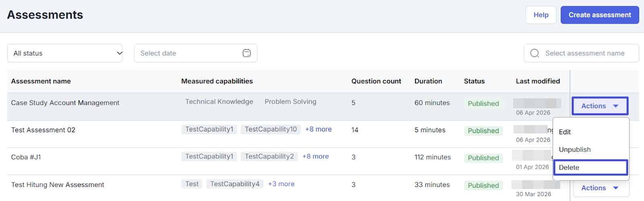Click Published status badge for Coba #J1
Viewport: 644px width, 201px height.
[483, 158]
